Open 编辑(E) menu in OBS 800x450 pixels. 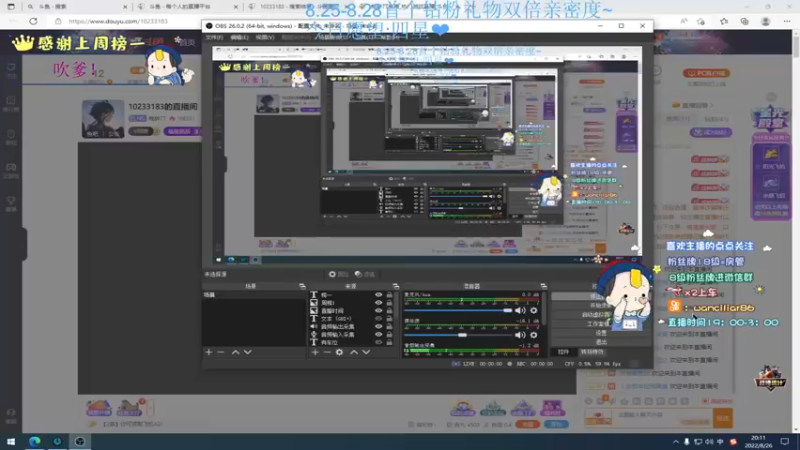[239, 38]
